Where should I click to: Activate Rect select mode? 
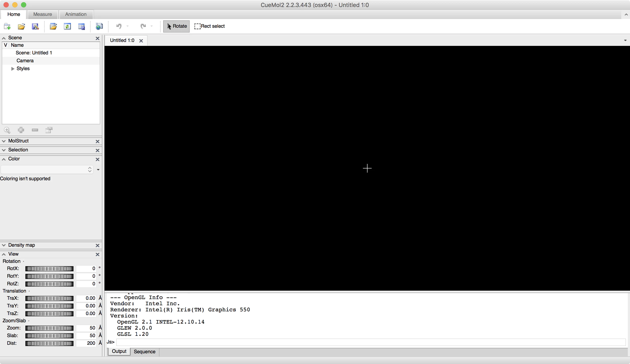point(210,26)
